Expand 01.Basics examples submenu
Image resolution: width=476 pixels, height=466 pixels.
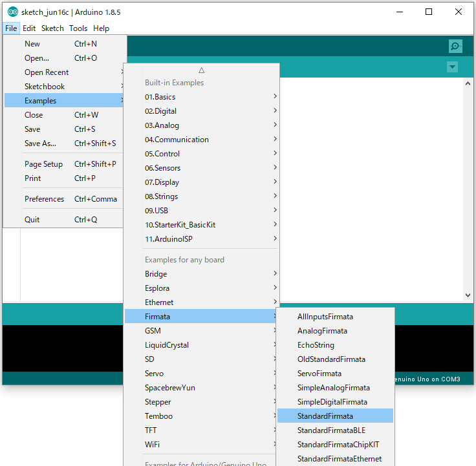point(202,97)
